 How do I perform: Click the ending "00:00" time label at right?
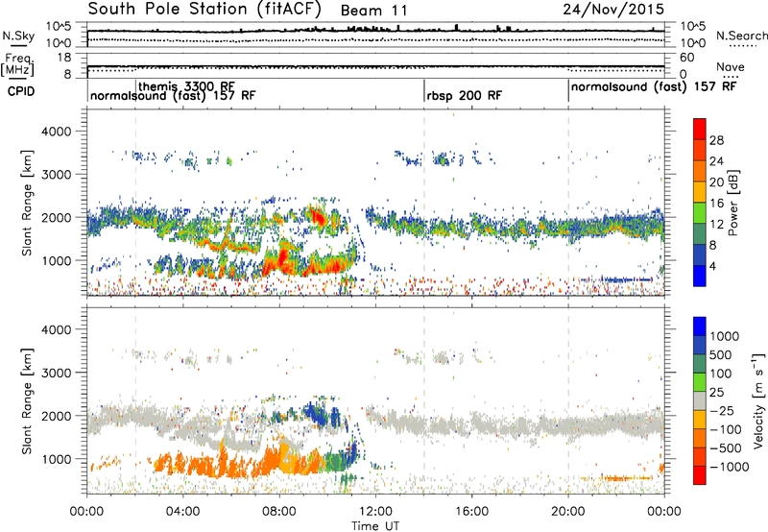click(x=664, y=512)
